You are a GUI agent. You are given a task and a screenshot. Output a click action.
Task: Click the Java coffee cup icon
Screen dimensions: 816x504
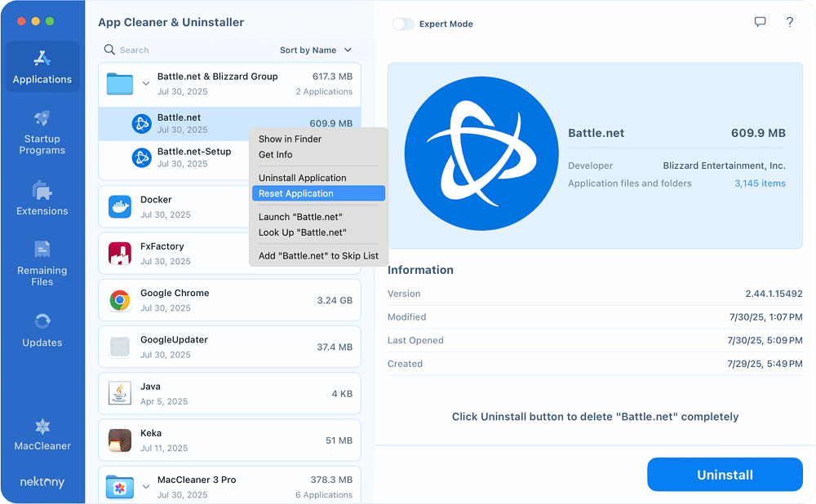120,393
